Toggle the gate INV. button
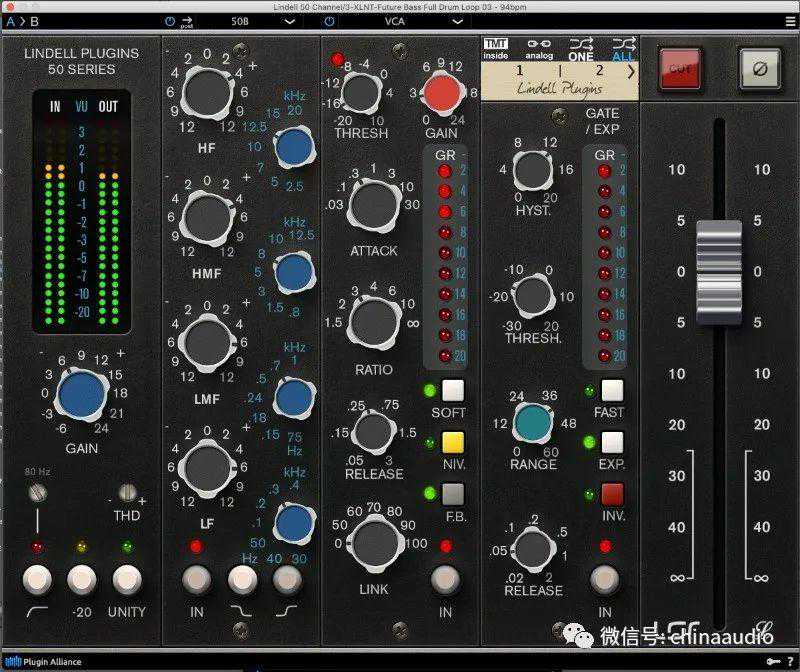Viewport: 800px width, 672px height. pyautogui.click(x=612, y=493)
